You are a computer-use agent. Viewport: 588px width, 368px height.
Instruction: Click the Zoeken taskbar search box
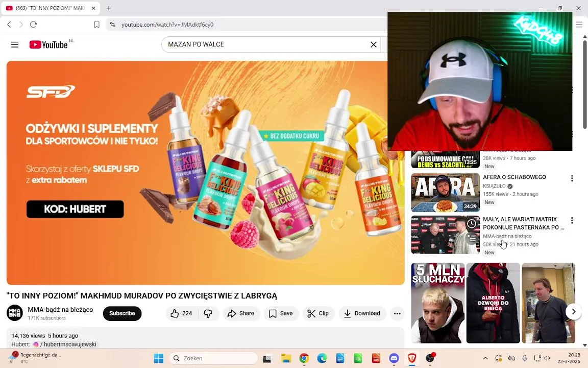point(214,359)
